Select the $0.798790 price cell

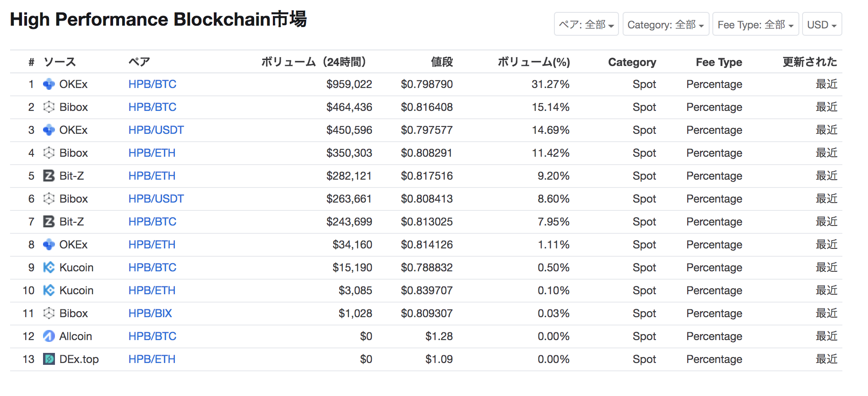click(427, 84)
